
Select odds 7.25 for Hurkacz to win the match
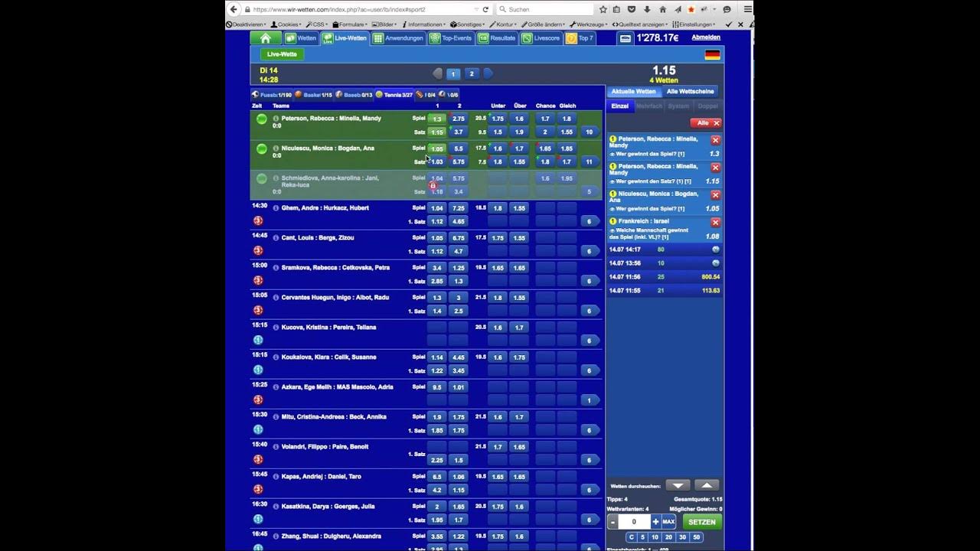click(x=458, y=208)
